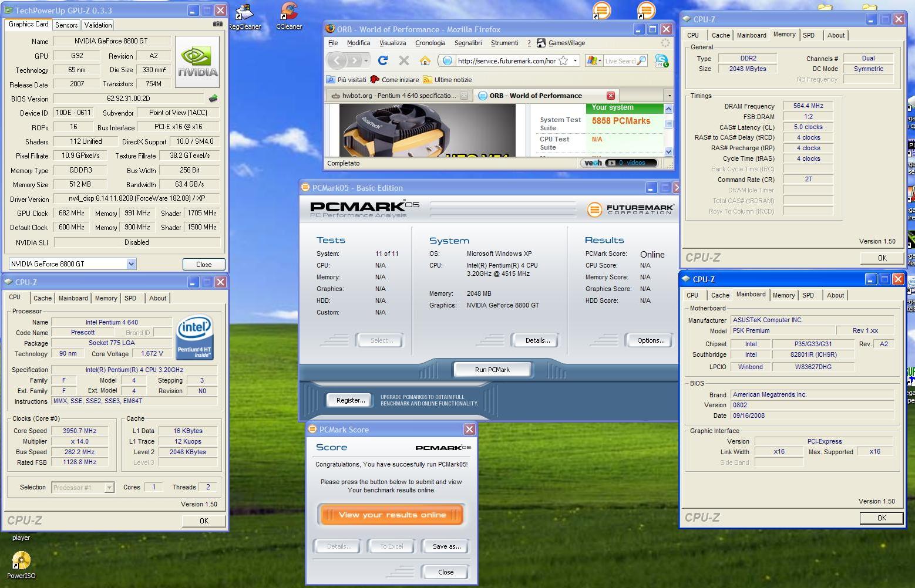Open the PowerISO desktop icon
Viewport: 915px width, 588px height.
21,565
